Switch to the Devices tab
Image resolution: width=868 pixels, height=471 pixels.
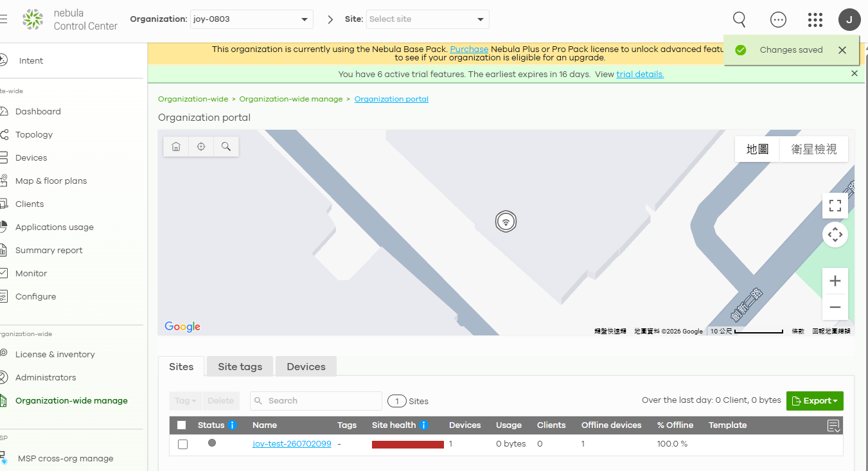306,367
